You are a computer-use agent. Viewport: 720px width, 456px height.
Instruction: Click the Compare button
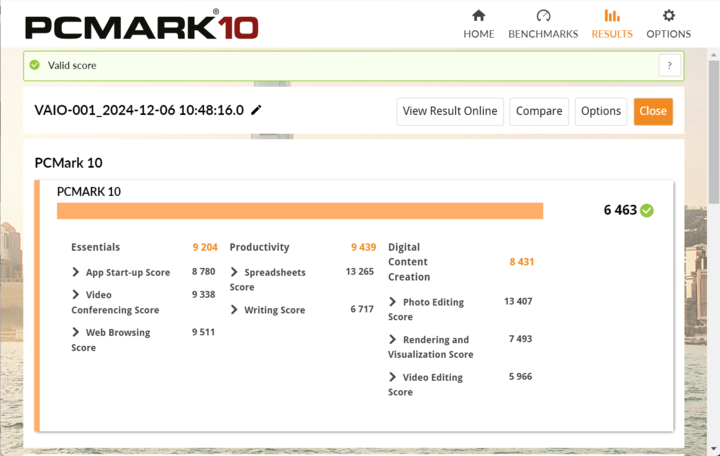point(539,111)
